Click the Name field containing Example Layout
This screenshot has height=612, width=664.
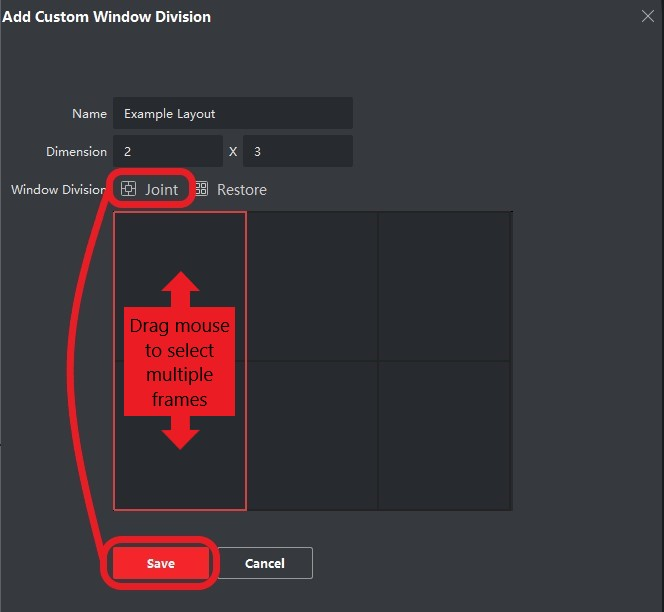(232, 114)
